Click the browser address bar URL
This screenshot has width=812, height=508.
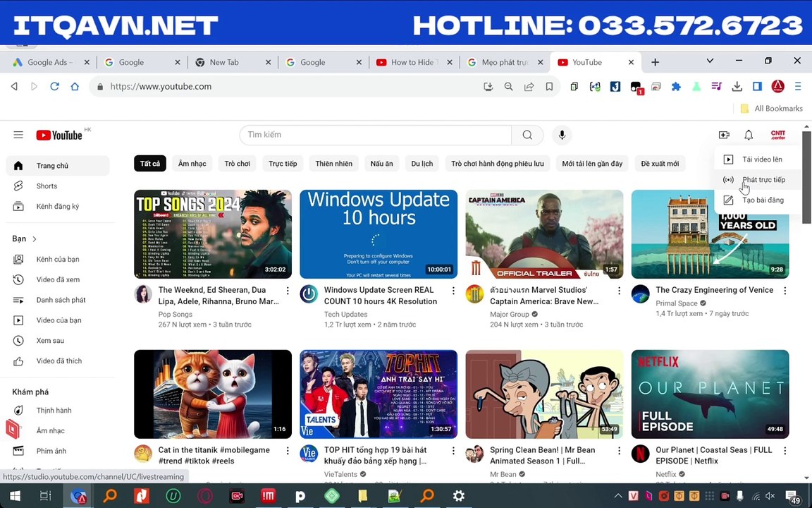(161, 87)
